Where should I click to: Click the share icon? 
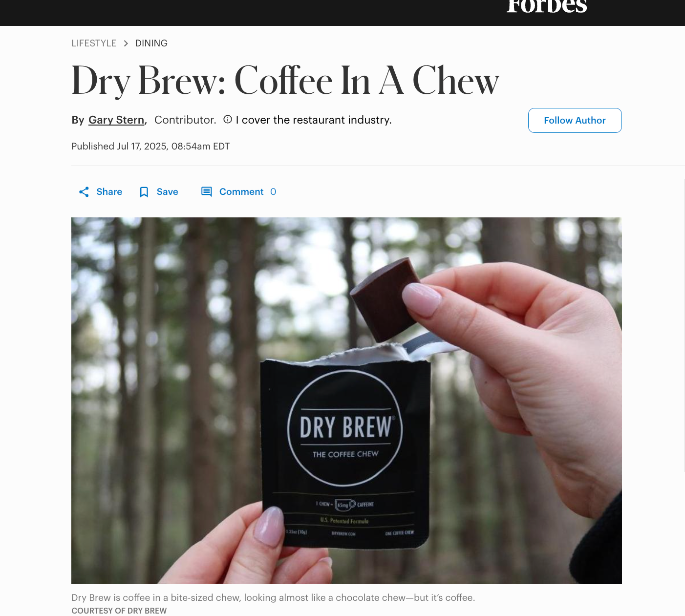(x=84, y=192)
